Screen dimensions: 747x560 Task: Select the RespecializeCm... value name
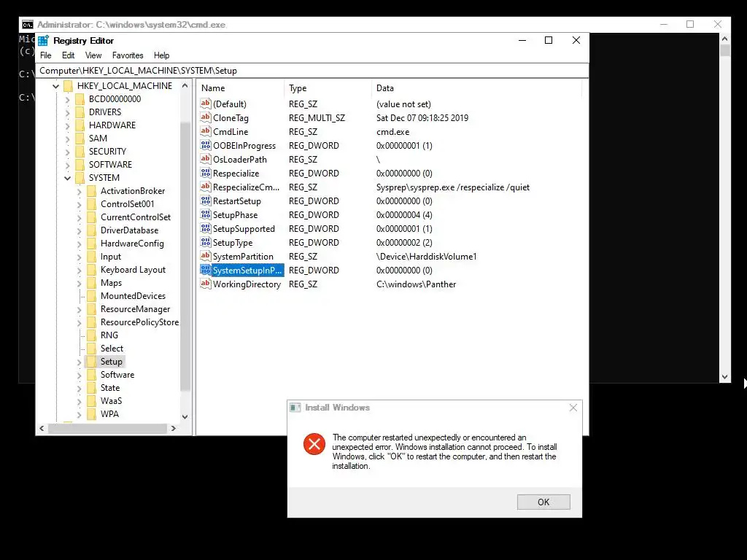point(247,187)
